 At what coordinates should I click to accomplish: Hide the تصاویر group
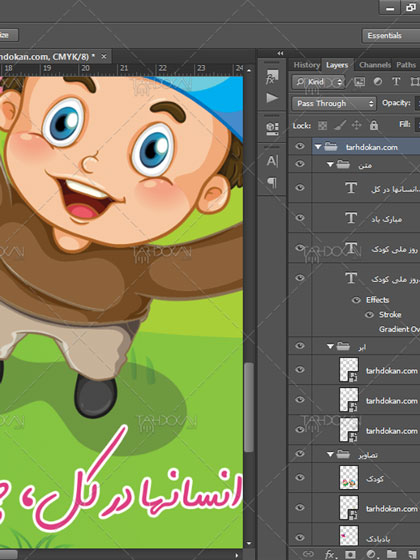[300, 454]
